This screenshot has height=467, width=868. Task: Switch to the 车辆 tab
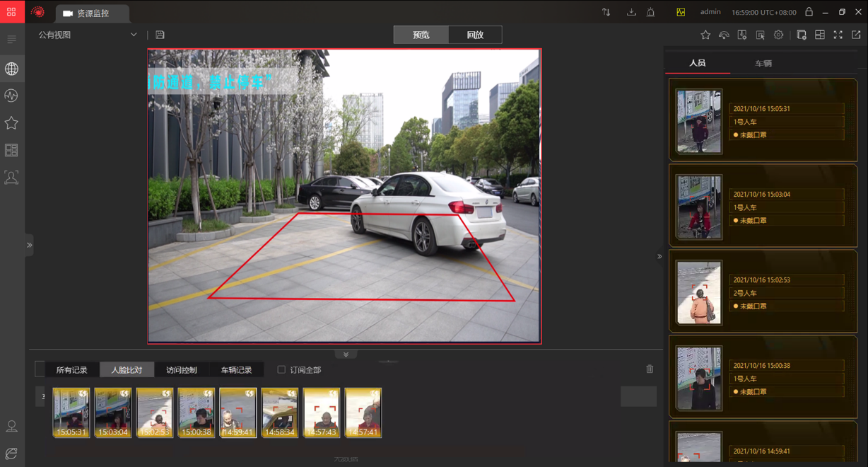coord(763,63)
